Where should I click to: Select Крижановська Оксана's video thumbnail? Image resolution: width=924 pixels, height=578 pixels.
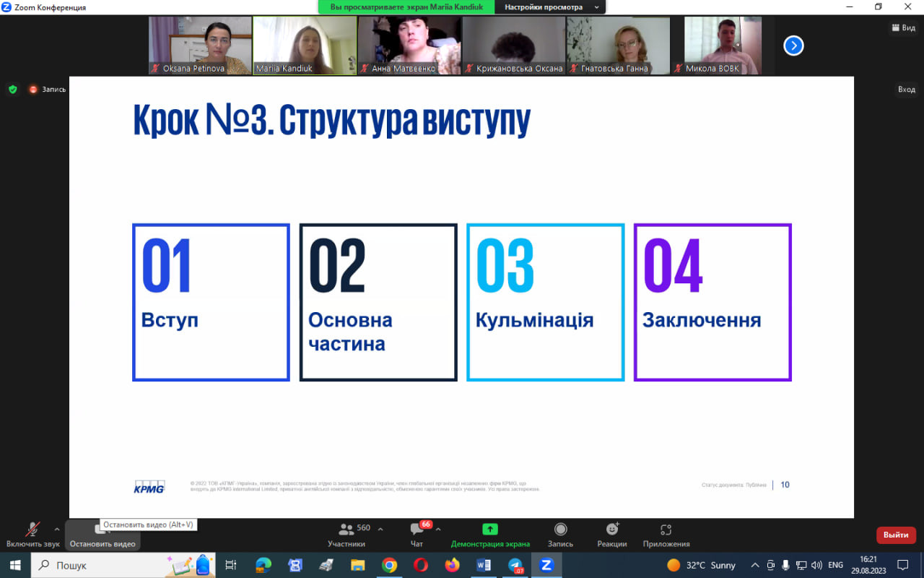514,46
